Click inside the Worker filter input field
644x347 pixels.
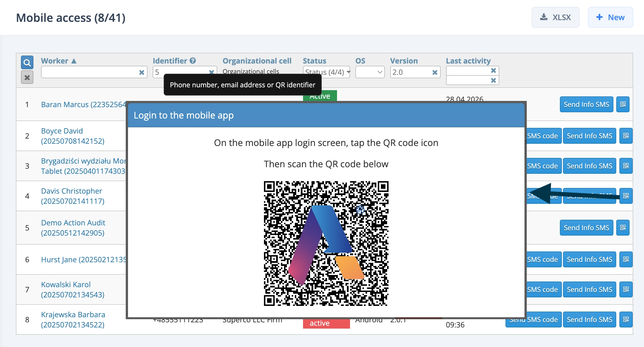point(91,72)
